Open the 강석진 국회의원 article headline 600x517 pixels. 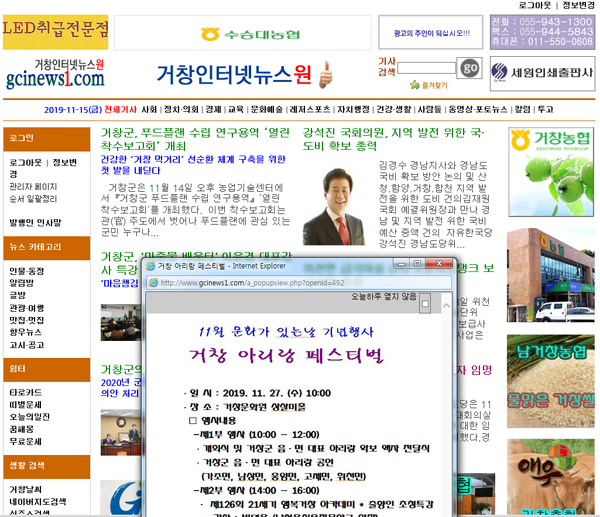[x=393, y=139]
